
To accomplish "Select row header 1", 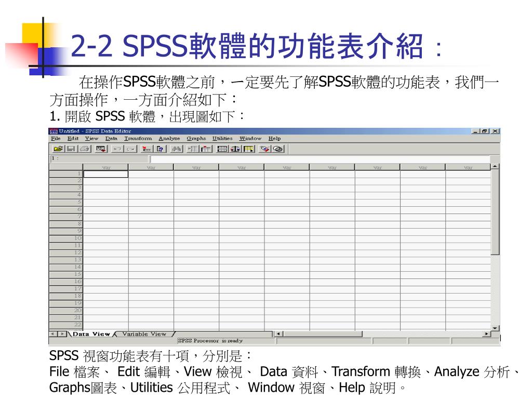I will (x=66, y=174).
